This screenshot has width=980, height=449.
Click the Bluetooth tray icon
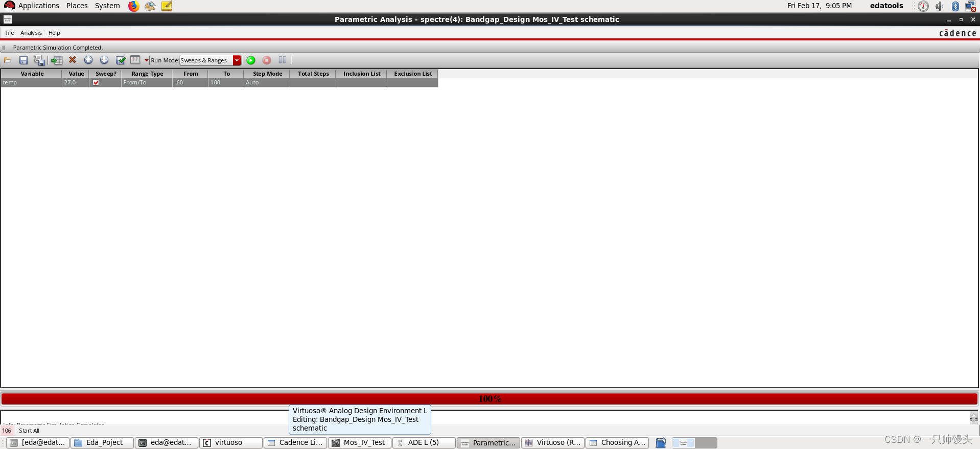(x=955, y=6)
